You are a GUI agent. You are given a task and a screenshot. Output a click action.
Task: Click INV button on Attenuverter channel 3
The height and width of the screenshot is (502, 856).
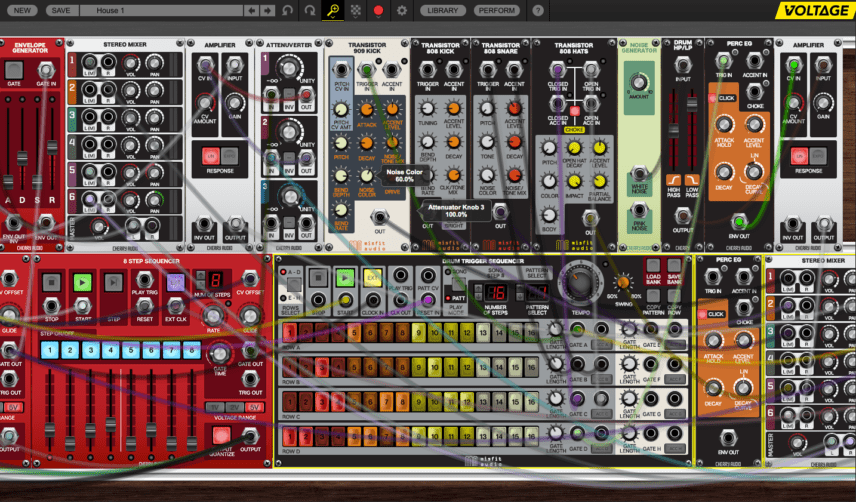coord(289,223)
